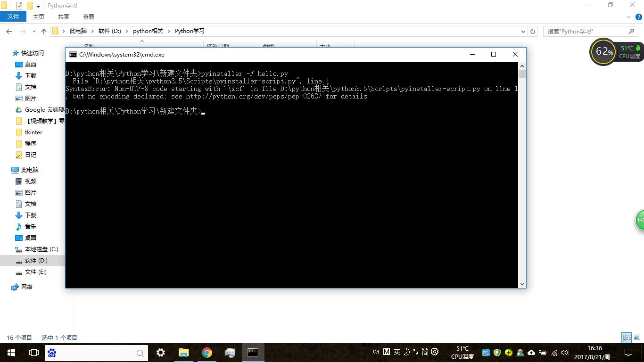Click the volume speaker tray icon
The image size is (644, 362).
565,353
